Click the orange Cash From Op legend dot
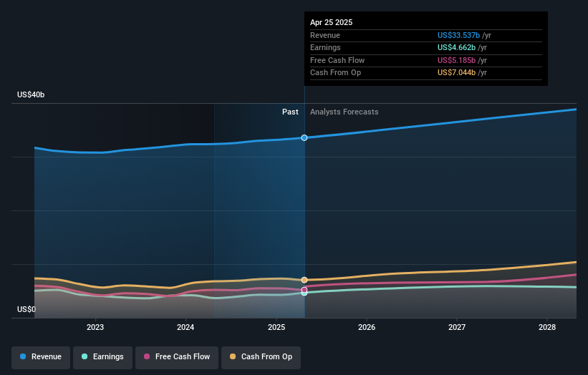 233,356
